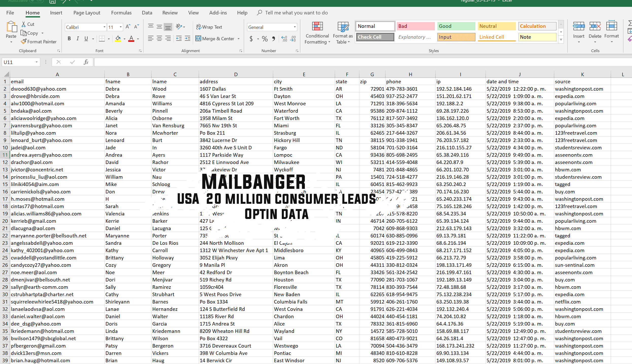
Task: Open the Fill Color dropdown arrow
Action: pos(124,39)
